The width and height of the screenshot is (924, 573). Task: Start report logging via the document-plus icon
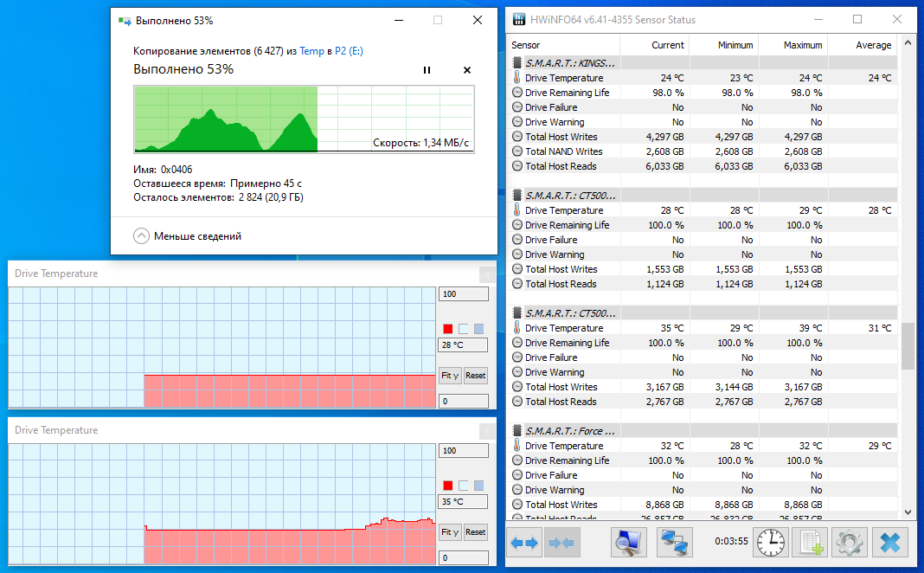click(809, 542)
